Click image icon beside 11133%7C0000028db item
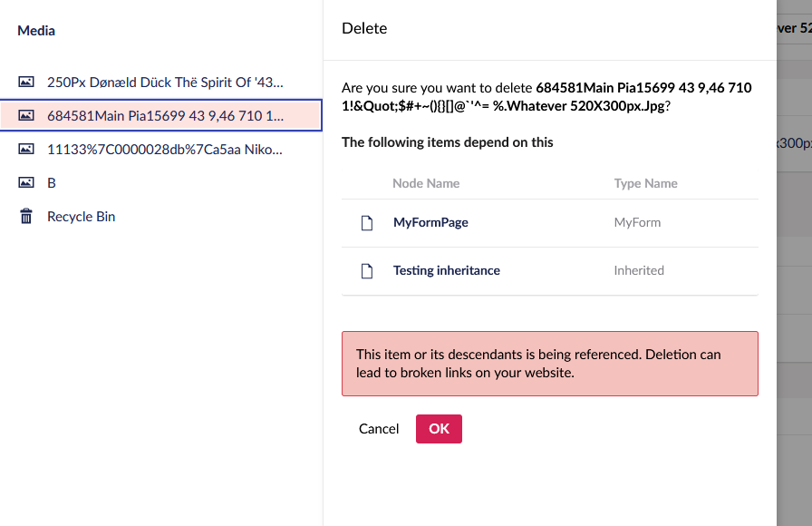 (x=26, y=149)
